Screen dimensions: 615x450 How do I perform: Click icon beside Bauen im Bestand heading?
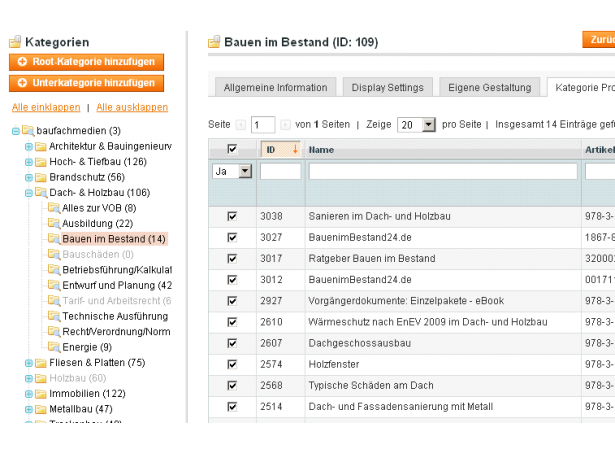point(214,42)
